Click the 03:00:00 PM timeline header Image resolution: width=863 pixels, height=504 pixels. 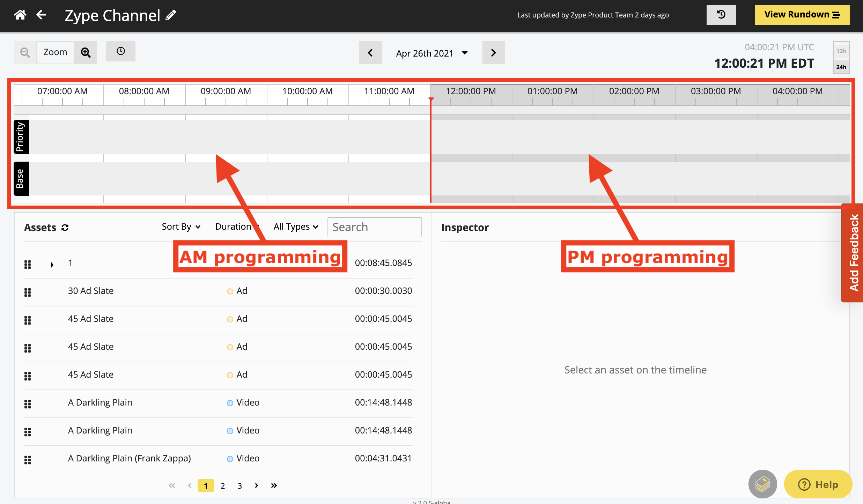point(716,91)
